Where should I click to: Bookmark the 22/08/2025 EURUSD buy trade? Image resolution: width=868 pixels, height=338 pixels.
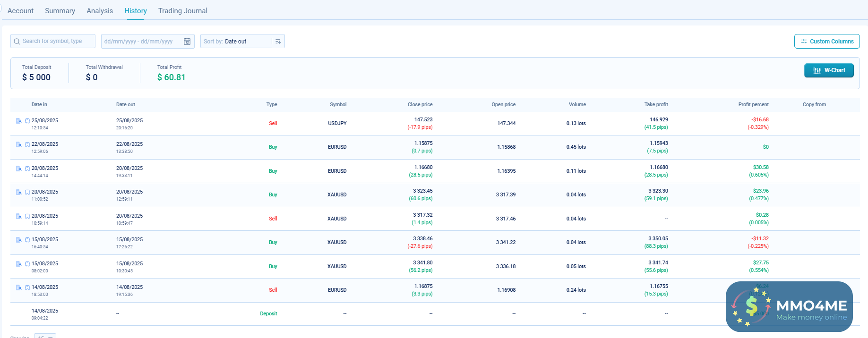coord(27,145)
